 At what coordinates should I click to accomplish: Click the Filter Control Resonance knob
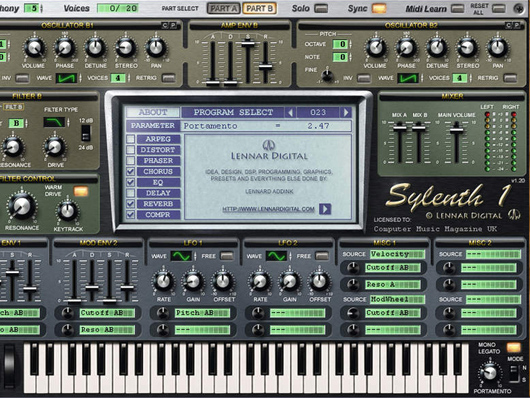pyautogui.click(x=21, y=206)
